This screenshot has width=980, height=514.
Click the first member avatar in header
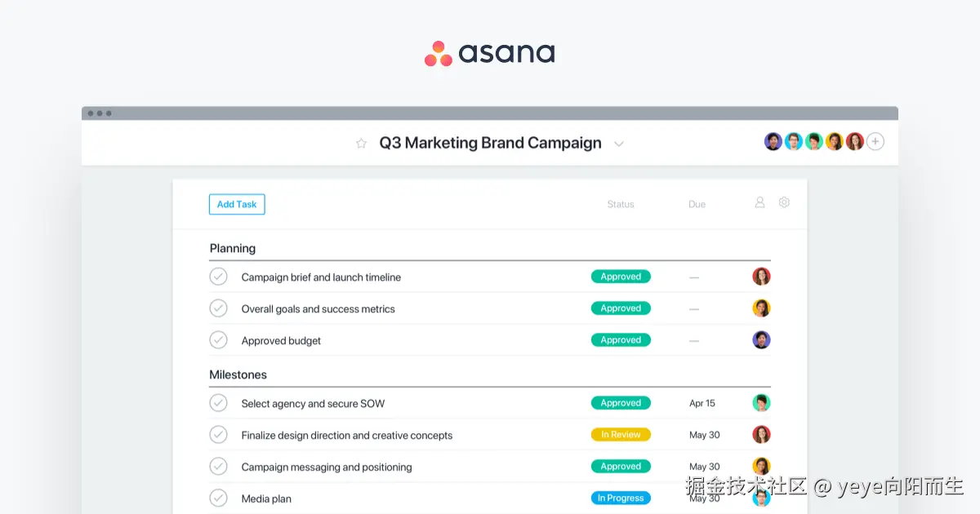tap(773, 142)
